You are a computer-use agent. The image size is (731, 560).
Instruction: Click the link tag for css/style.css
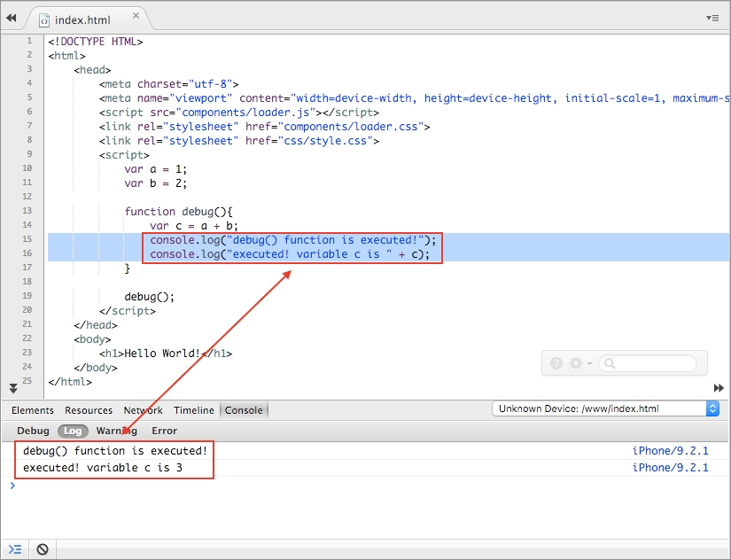point(238,141)
